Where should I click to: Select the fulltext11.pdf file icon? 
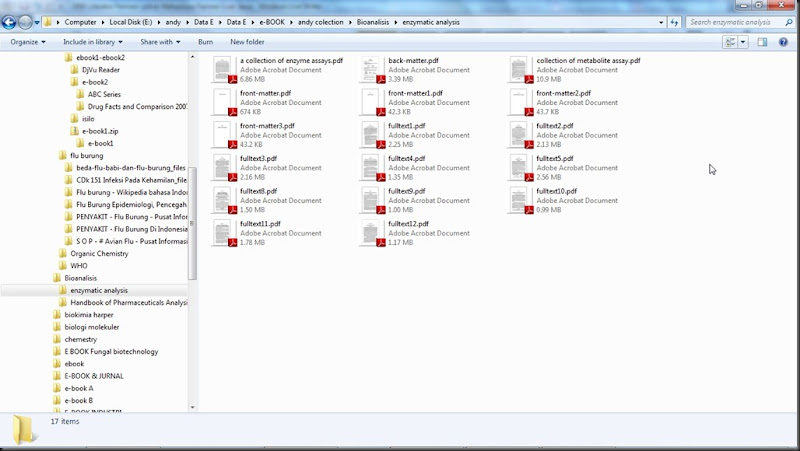(x=223, y=233)
